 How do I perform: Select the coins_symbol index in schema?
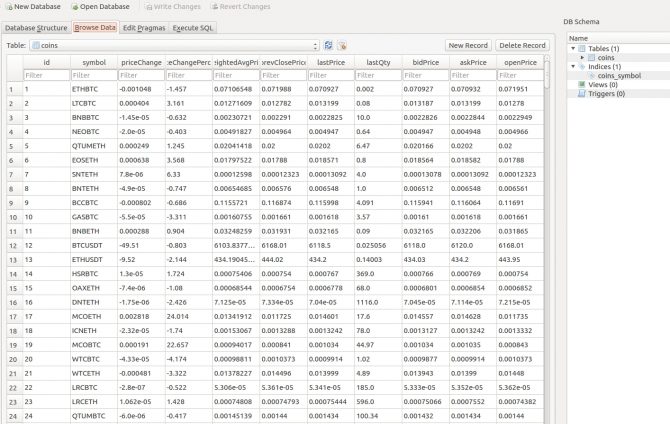tap(618, 76)
